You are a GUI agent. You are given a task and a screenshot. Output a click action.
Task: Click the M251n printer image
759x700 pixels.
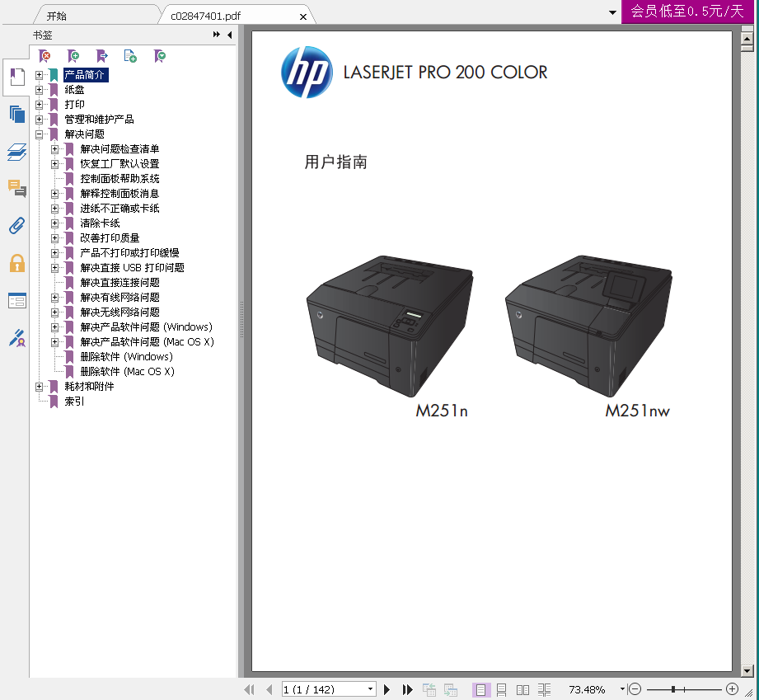[x=390, y=326]
